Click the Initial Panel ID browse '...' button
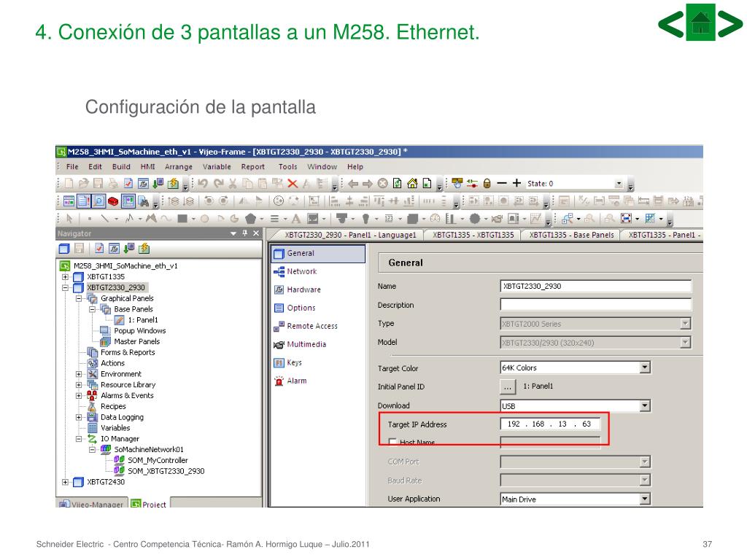747x560 pixels. [508, 386]
